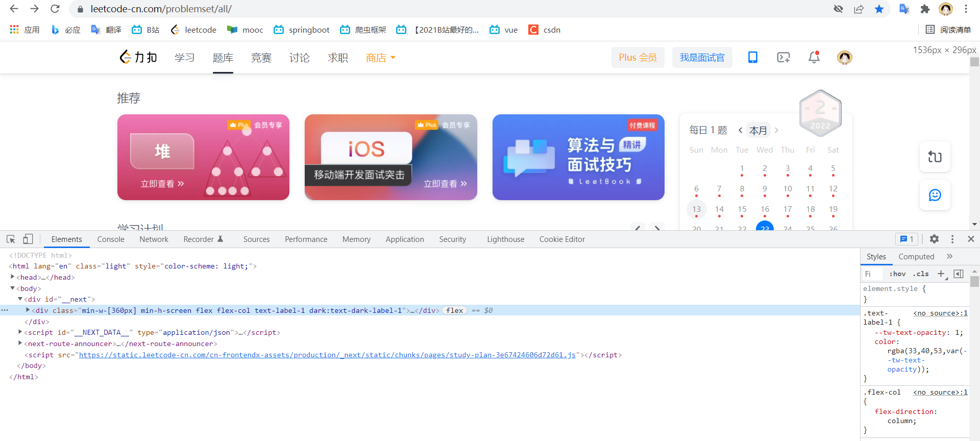Reload the page with refresh icon
980x441 pixels.
55,9
